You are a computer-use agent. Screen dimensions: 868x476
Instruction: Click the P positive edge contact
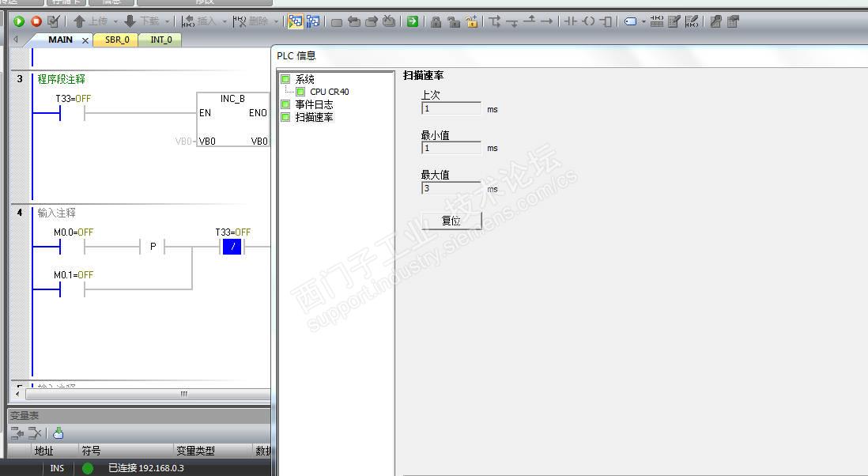[x=153, y=247]
